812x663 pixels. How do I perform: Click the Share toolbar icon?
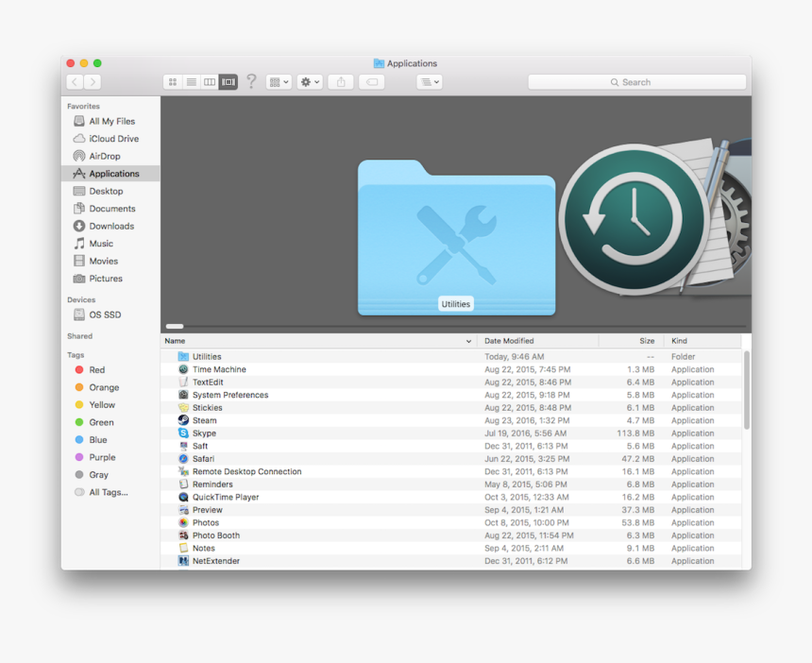[340, 82]
